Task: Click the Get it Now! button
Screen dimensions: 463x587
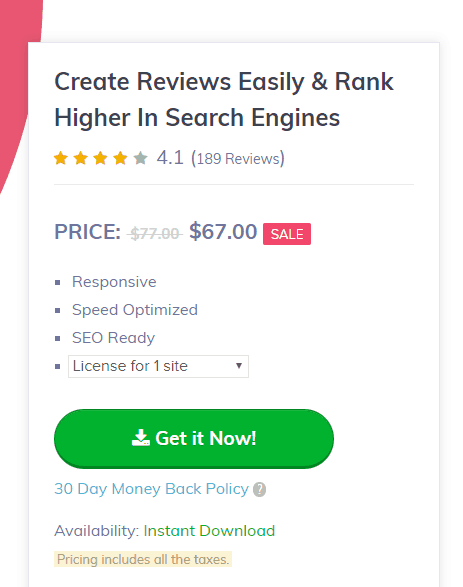Action: coord(194,438)
